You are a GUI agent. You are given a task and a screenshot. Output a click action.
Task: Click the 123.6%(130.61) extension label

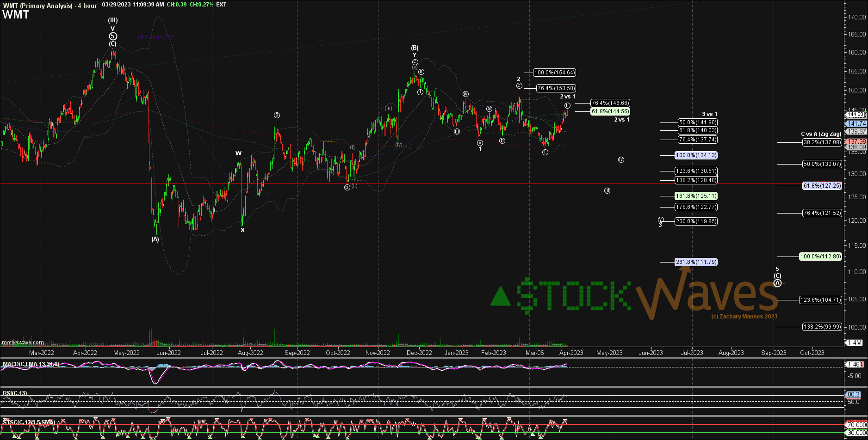pos(696,171)
